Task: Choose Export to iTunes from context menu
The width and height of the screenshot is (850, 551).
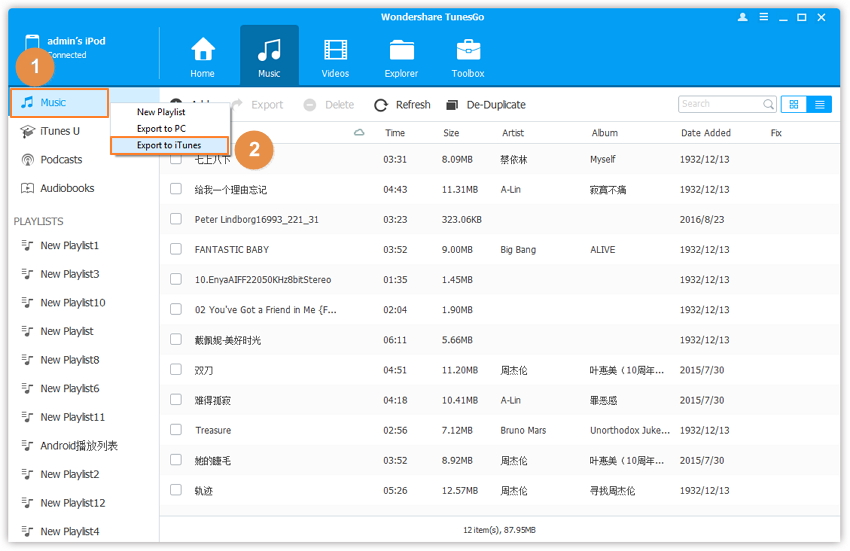Action: pyautogui.click(x=169, y=145)
